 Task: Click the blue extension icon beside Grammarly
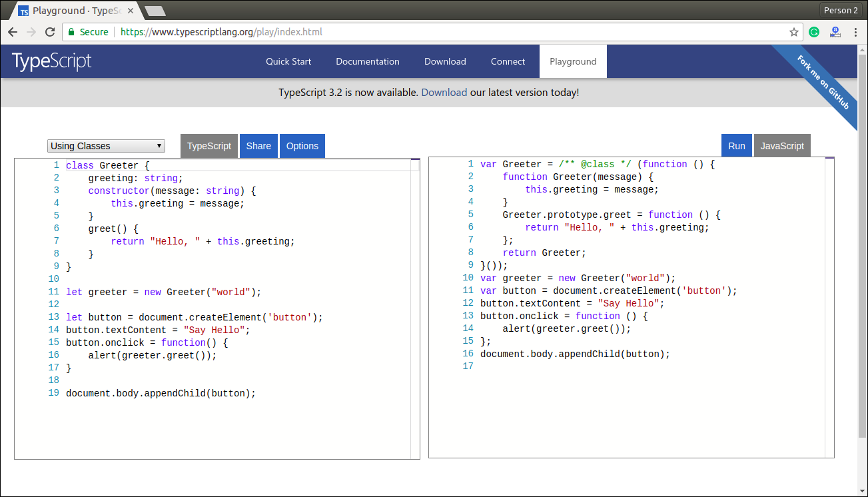(835, 32)
